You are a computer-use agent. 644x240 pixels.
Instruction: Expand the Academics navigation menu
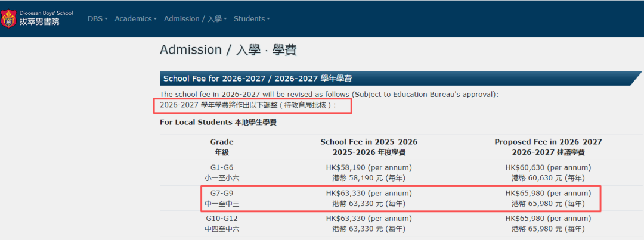(x=135, y=19)
